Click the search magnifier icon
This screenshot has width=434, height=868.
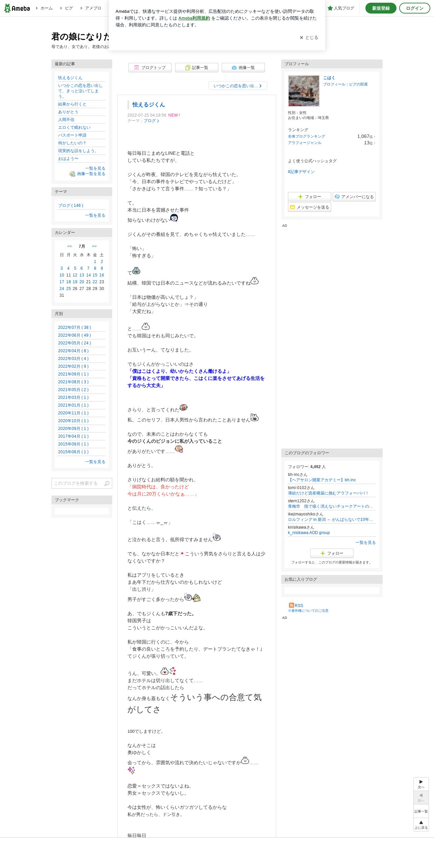(107, 483)
